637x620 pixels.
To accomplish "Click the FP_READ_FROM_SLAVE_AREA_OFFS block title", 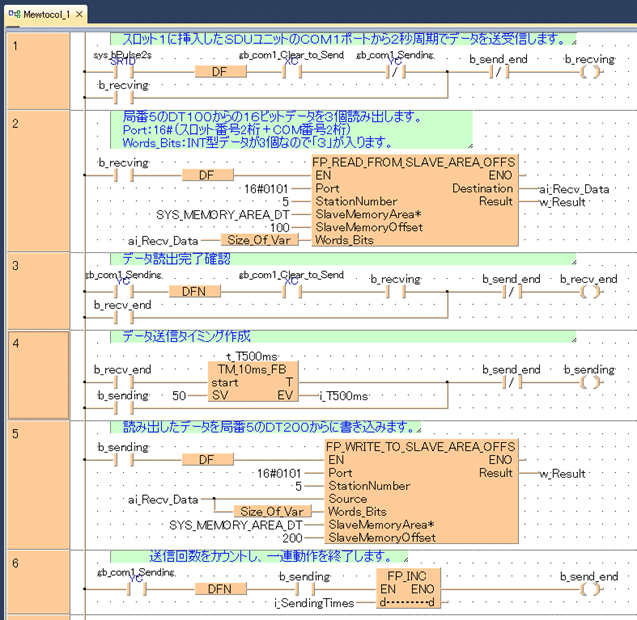I will (414, 161).
